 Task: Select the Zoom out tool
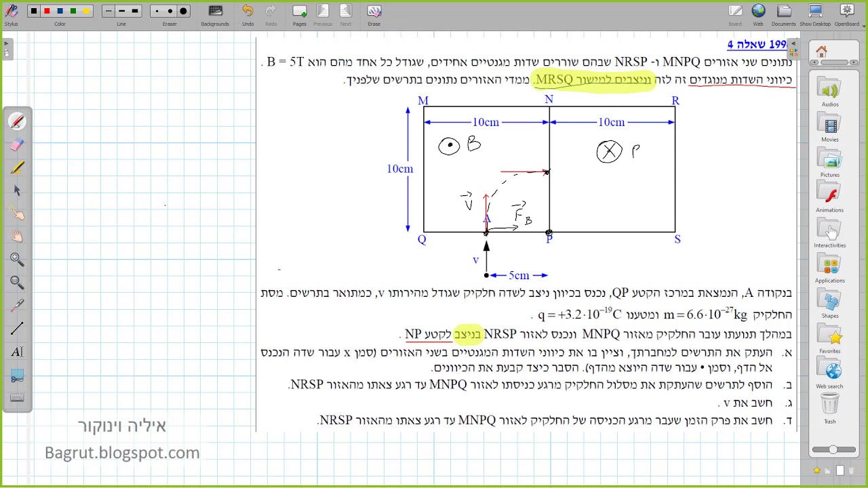[x=18, y=283]
